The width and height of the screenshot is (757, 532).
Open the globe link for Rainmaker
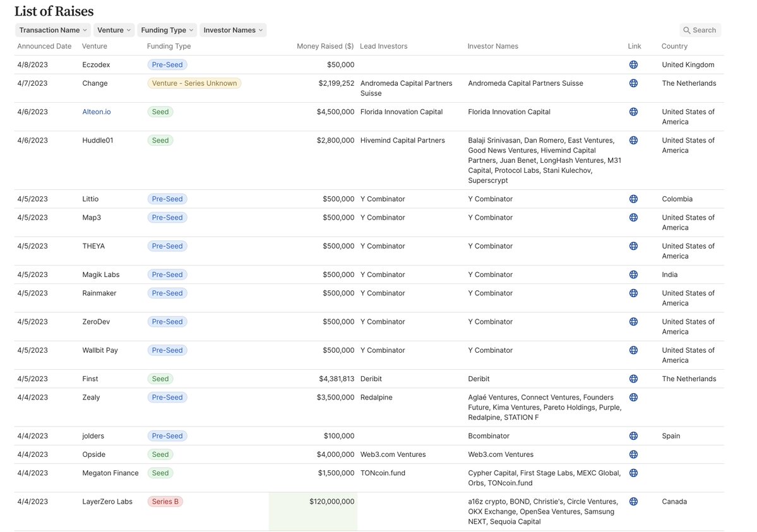(x=633, y=293)
